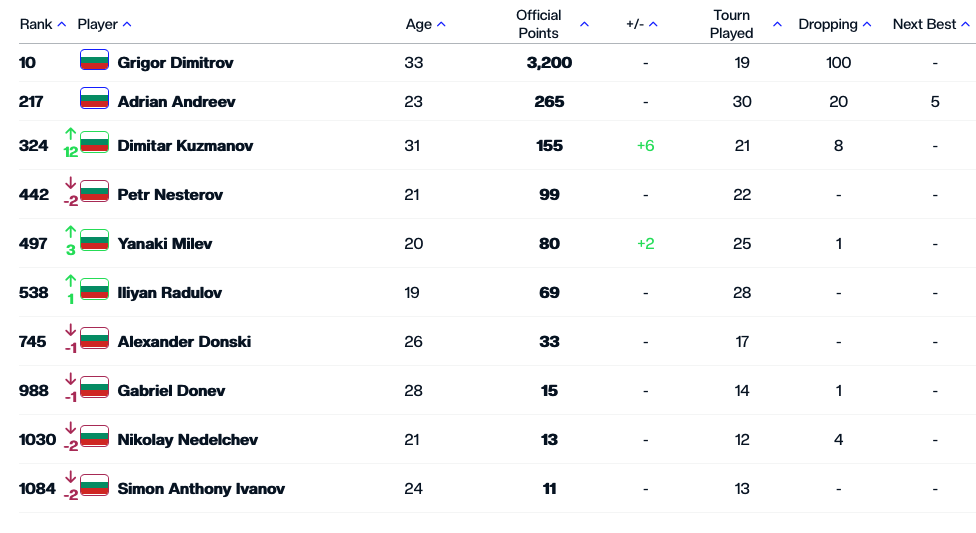
Task: Open Grigor Dimitrov's player profile link
Action: [x=175, y=62]
